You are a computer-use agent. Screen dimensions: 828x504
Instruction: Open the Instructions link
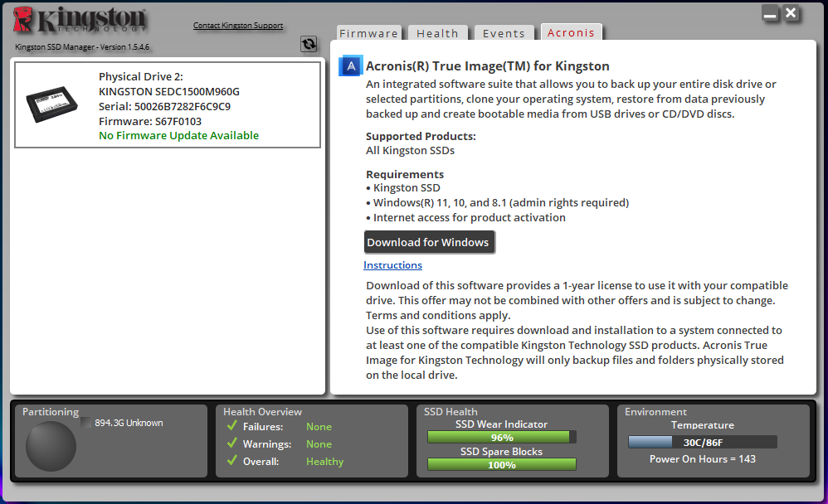[392, 265]
